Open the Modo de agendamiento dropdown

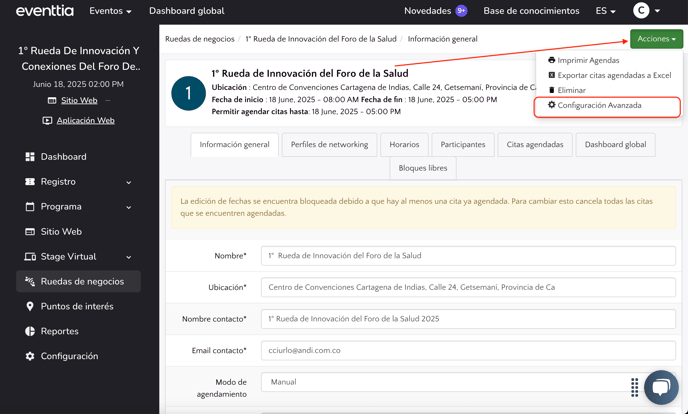[x=468, y=382]
